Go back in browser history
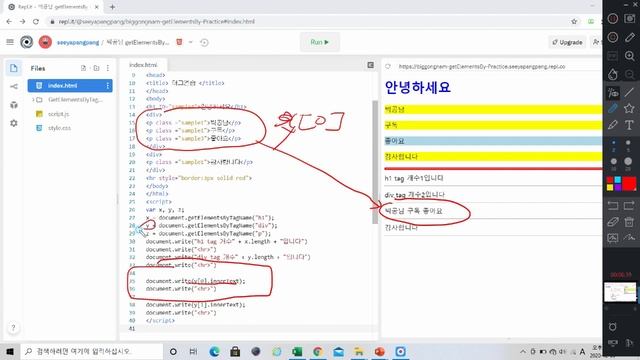Screen dimensions: 640x360 pyautogui.click(x=9, y=21)
